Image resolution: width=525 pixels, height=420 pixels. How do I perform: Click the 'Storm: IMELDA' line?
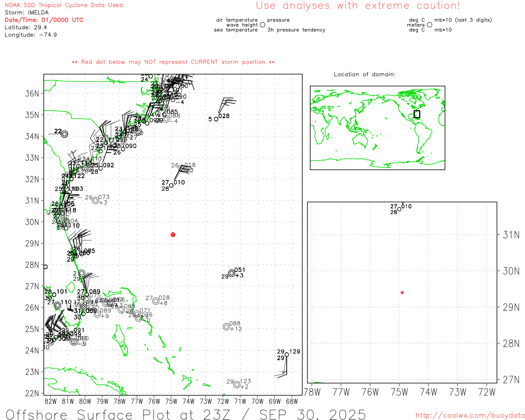27,13
